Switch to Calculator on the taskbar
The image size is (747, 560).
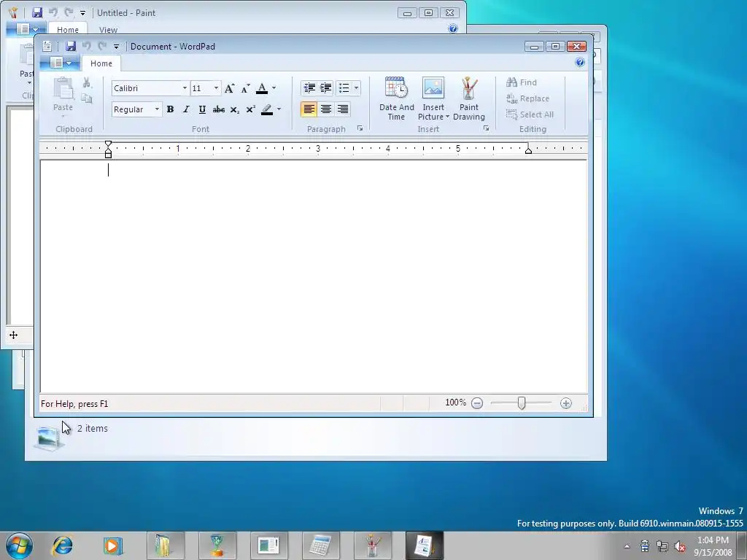[321, 545]
